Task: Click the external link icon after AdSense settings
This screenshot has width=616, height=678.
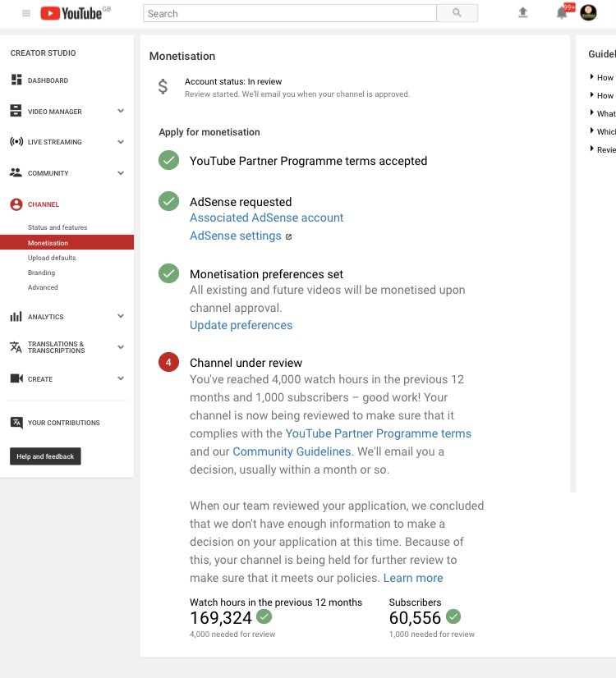Action: 288,236
